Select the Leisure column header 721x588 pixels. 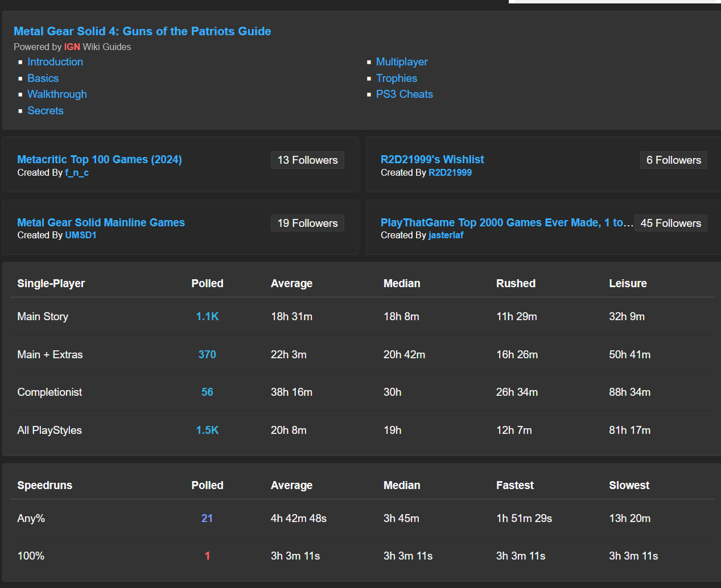coord(628,284)
